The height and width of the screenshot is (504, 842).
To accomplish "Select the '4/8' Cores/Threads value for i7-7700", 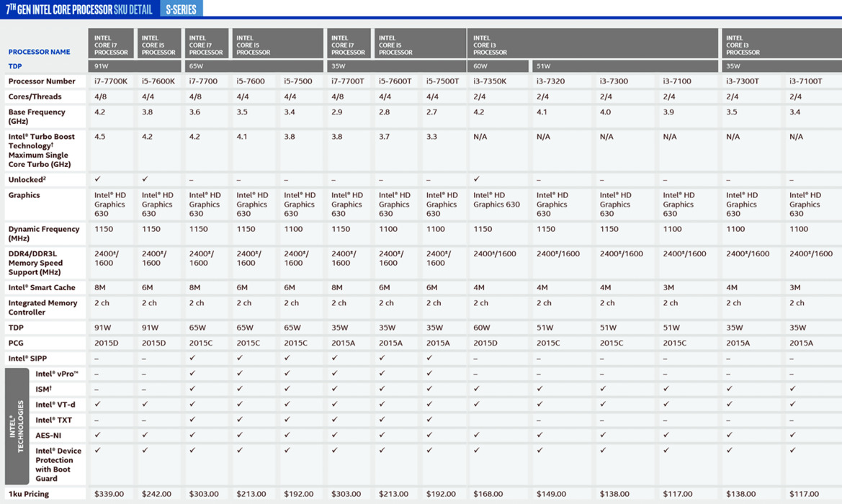I will (x=195, y=96).
